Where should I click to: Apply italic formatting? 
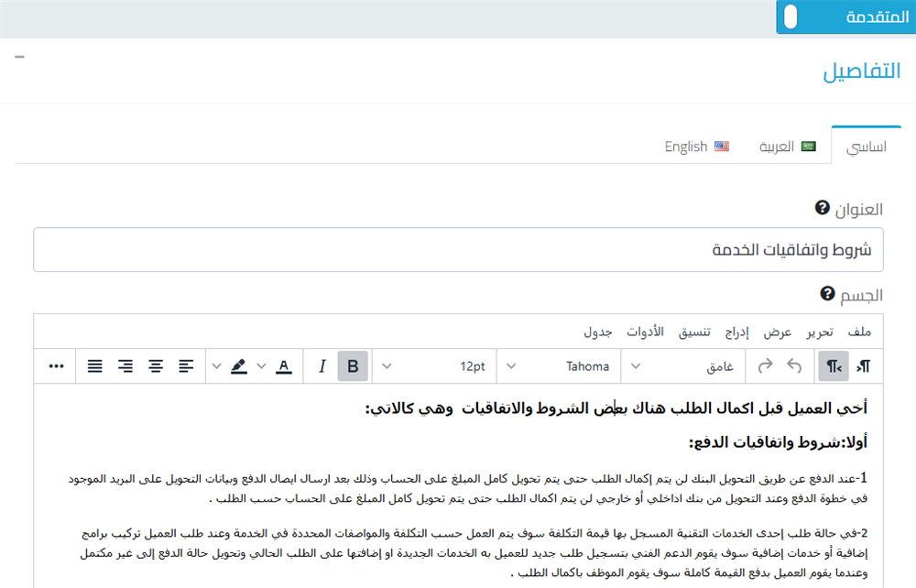pos(322,366)
